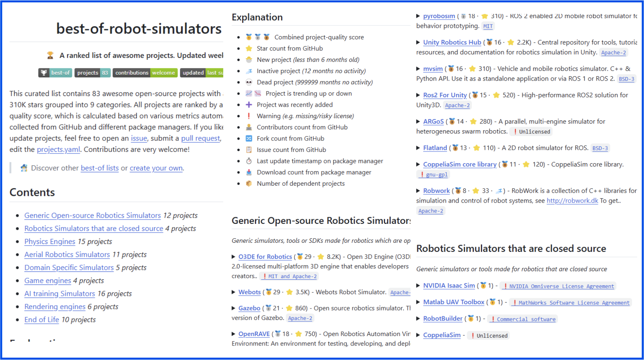Image resolution: width=644 pixels, height=360 pixels.
Task: Go to Physics Engines in Contents
Action: point(50,242)
